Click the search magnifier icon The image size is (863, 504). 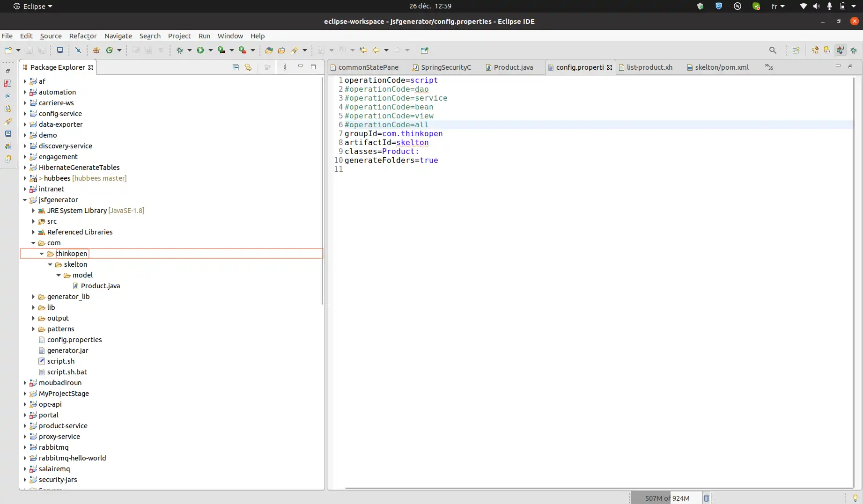(x=773, y=50)
